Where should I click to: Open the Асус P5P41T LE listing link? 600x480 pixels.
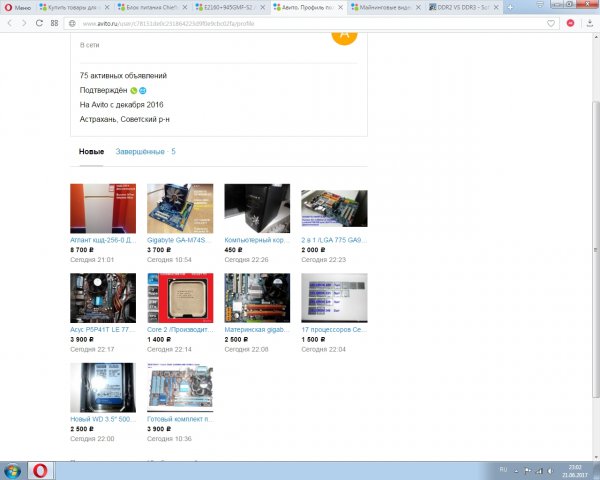(102, 330)
